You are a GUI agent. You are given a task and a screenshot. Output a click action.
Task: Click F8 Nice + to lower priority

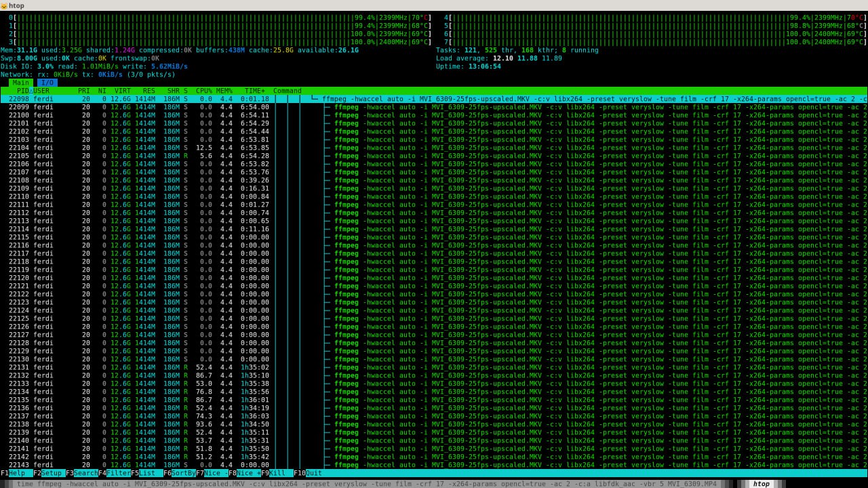point(245,473)
